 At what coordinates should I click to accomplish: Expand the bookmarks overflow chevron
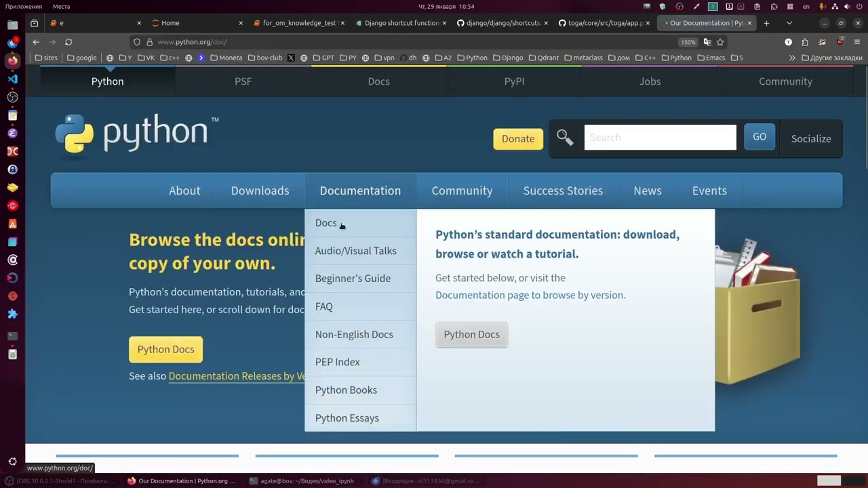click(x=791, y=58)
